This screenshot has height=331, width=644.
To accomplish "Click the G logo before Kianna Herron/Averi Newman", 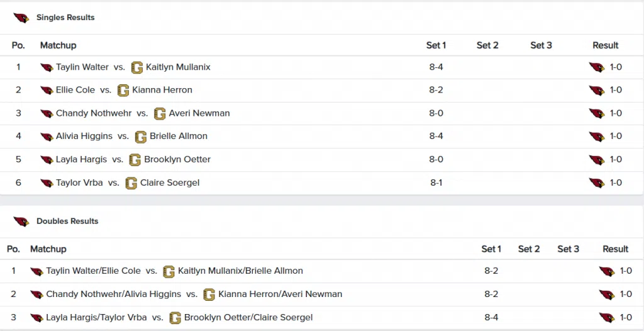I will tap(209, 295).
